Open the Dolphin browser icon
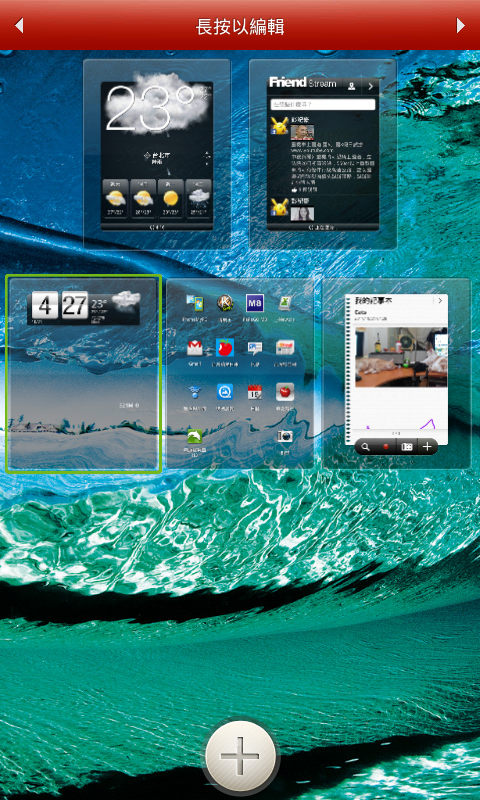The width and height of the screenshot is (480, 800). [195, 436]
